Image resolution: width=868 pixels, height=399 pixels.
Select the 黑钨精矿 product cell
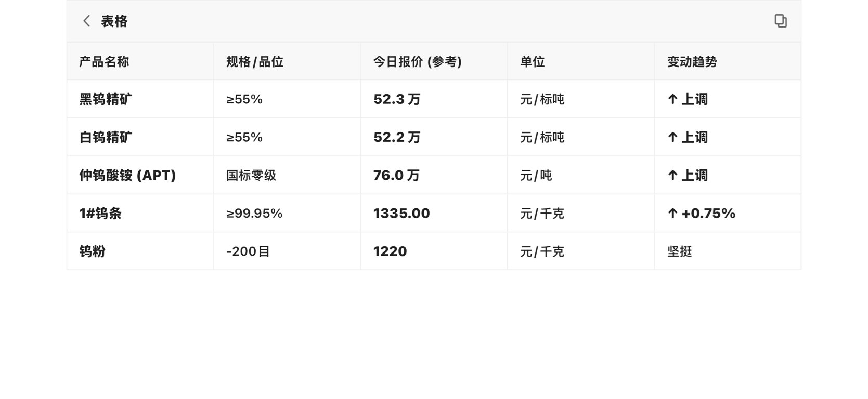106,99
